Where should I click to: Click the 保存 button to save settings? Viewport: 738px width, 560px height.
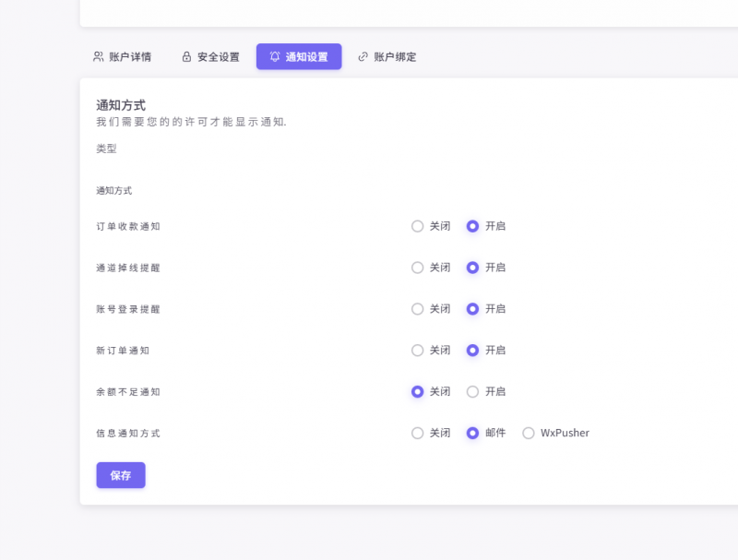120,474
